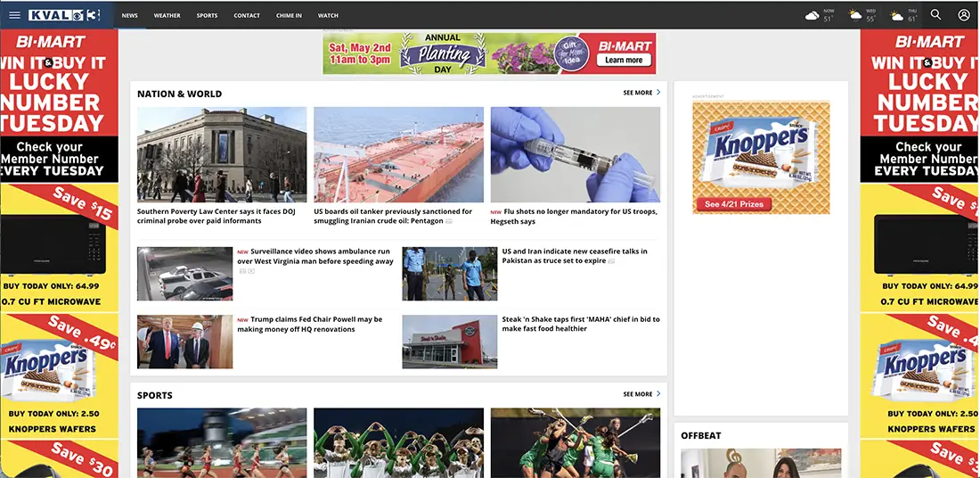Click gallery icon after oil tanker headline
Screen dimensions: 980x478
point(449,221)
